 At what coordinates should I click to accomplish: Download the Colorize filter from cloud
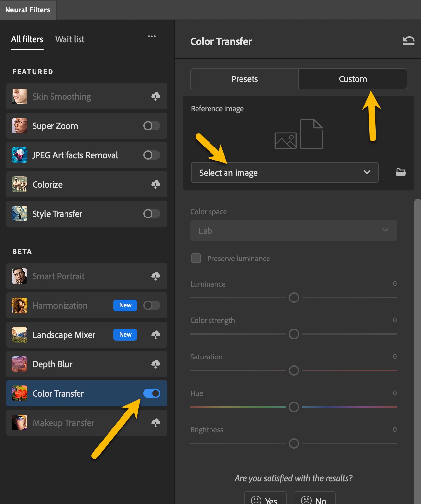[x=156, y=184]
